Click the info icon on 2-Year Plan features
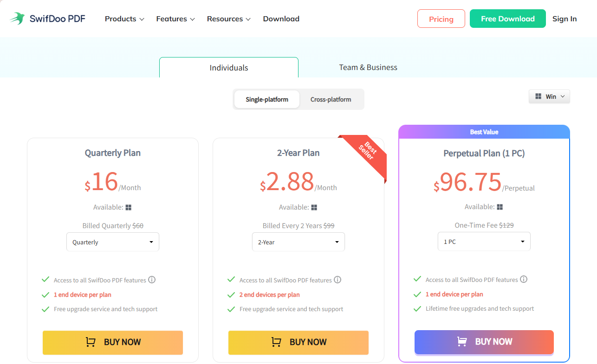Screen dimensions: 597x364 pyautogui.click(x=337, y=280)
